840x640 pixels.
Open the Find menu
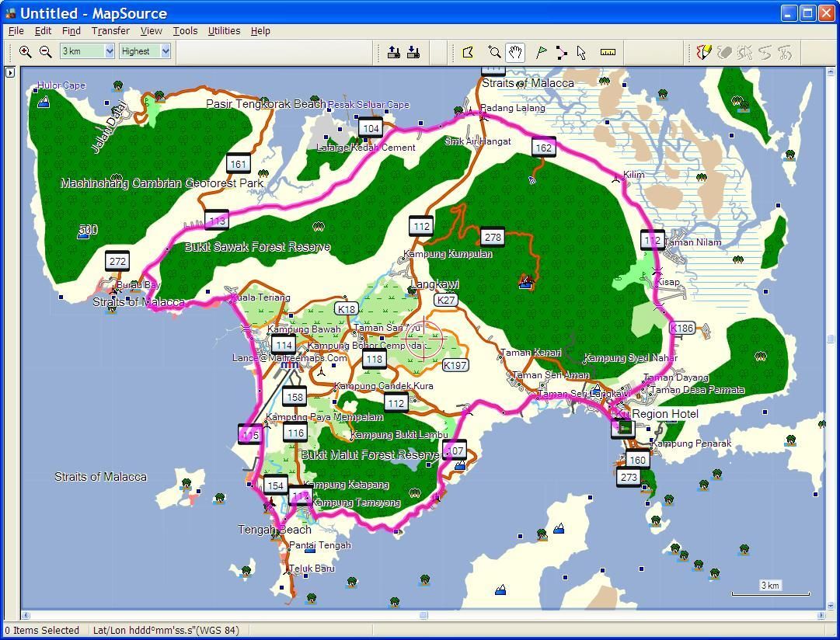(x=71, y=30)
